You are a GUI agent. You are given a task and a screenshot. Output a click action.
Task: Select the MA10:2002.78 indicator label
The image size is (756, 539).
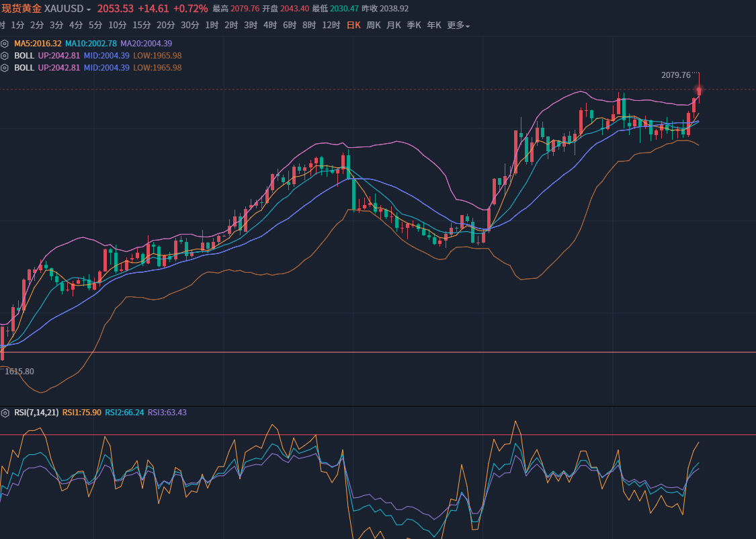coord(91,44)
